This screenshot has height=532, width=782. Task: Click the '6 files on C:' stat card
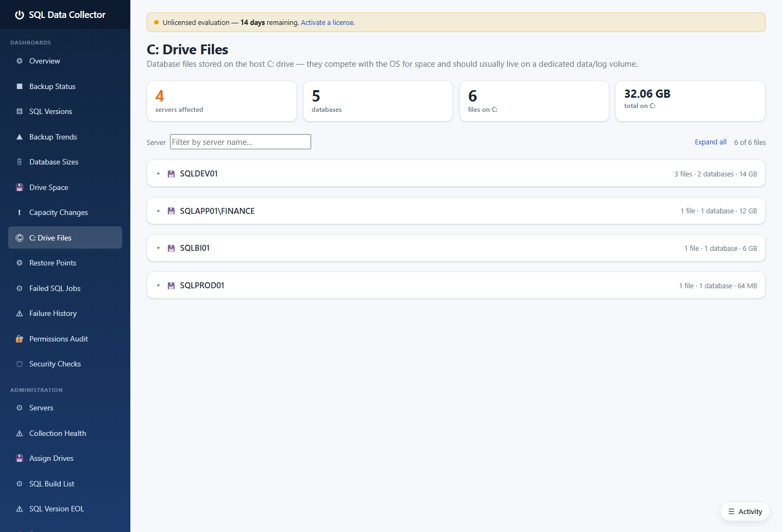click(534, 101)
